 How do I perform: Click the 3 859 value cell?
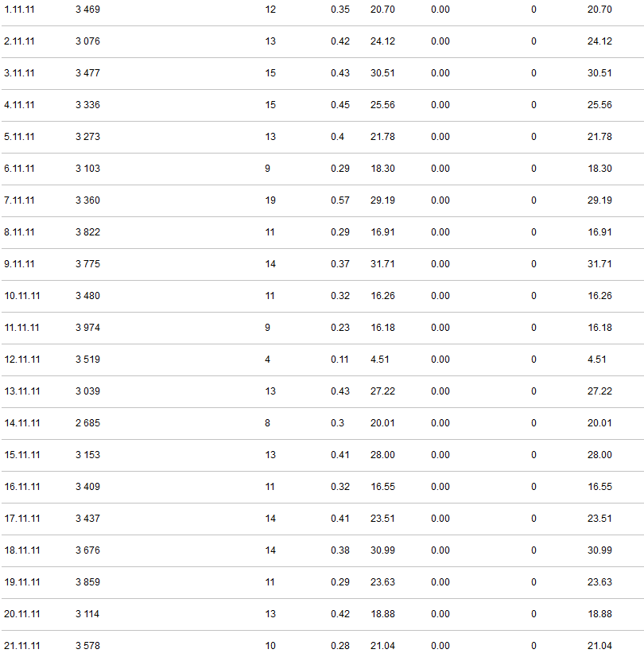point(87,582)
